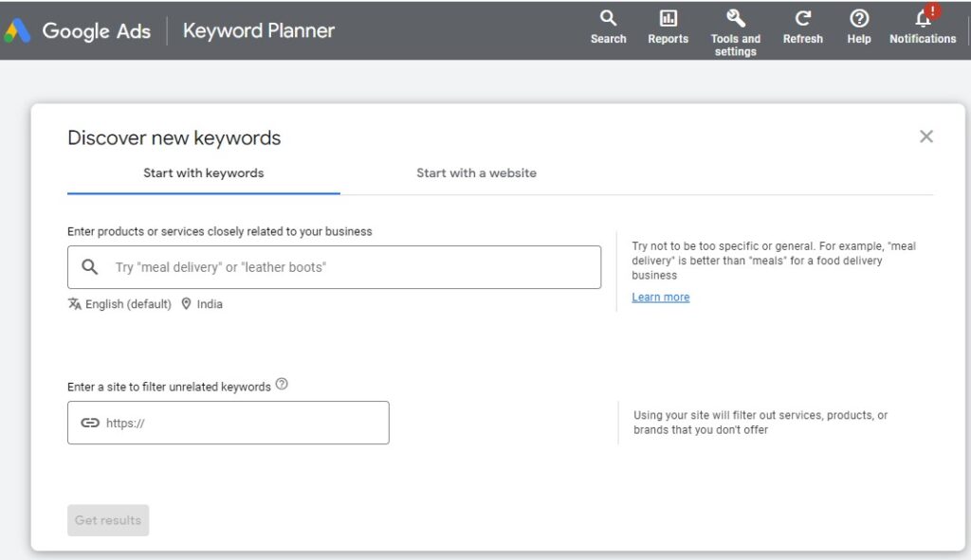Focus the https:// site filter field
The image size is (971, 560).
229,423
